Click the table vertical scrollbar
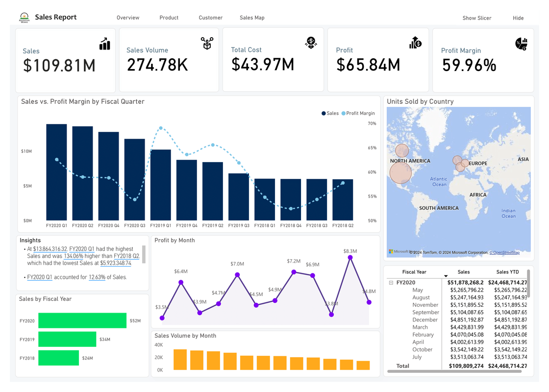The image size is (549, 392). (528, 283)
